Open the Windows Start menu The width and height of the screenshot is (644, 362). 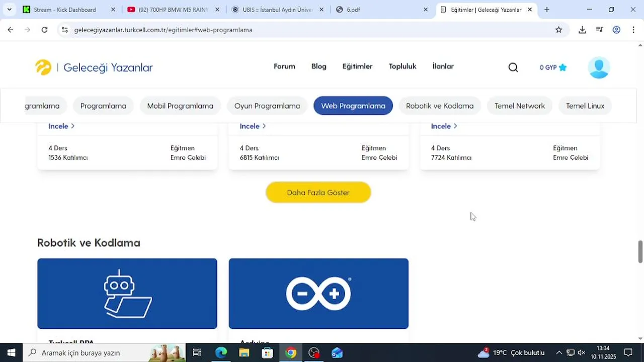(11, 353)
